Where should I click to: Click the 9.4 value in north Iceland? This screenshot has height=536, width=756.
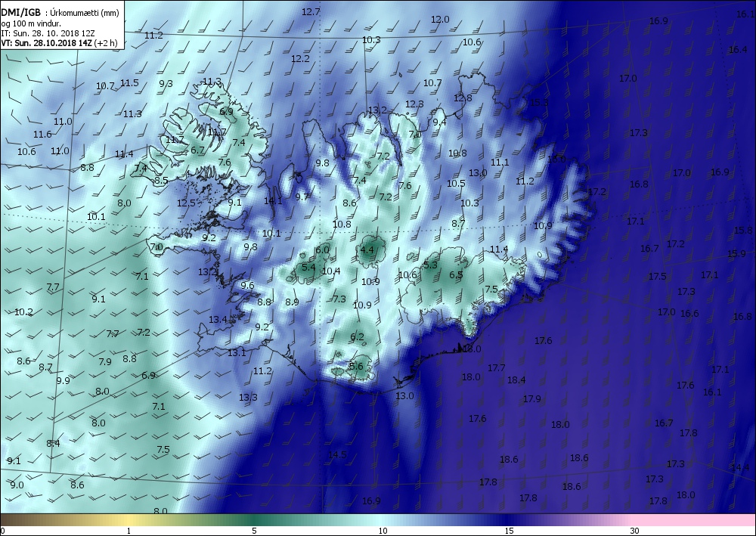(x=439, y=122)
